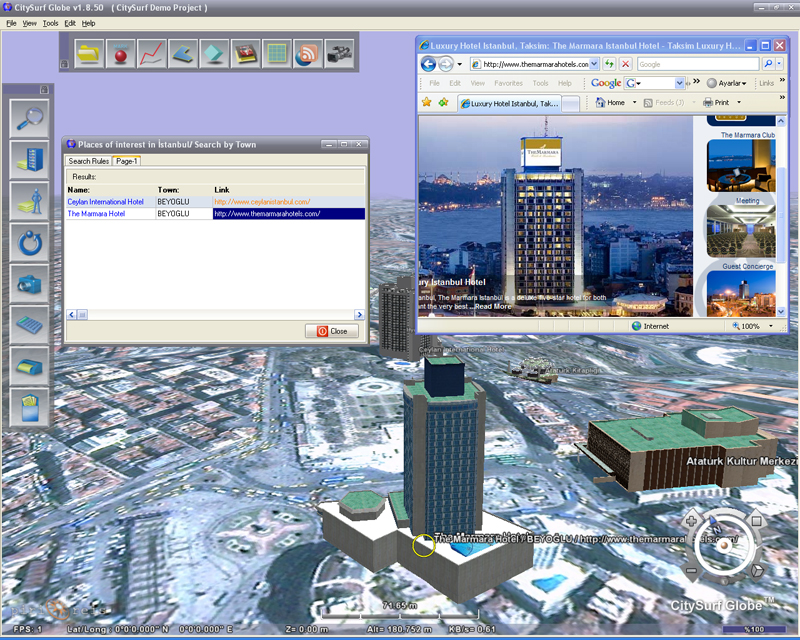Expand the address bar history dropdown
Image resolution: width=800 pixels, height=640 pixels.
pos(594,64)
